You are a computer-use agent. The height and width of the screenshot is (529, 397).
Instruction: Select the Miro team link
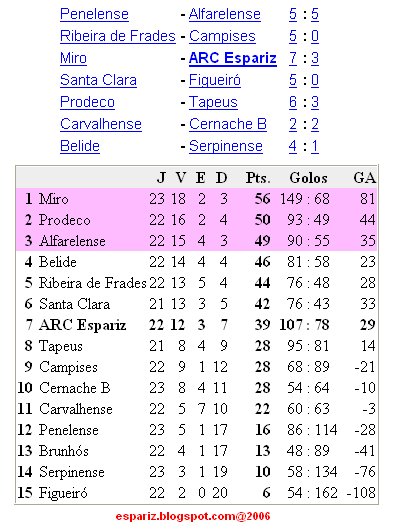point(73,58)
